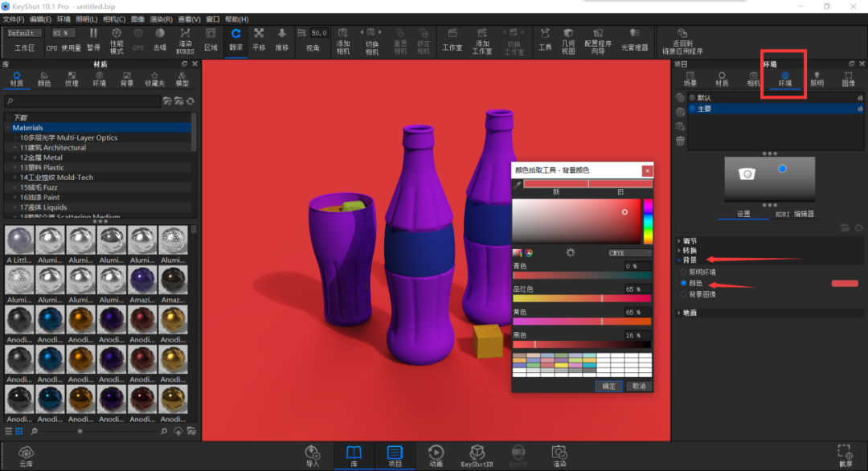Switch to the 纹理 library tab
Image resolution: width=868 pixels, height=471 pixels.
(72, 79)
